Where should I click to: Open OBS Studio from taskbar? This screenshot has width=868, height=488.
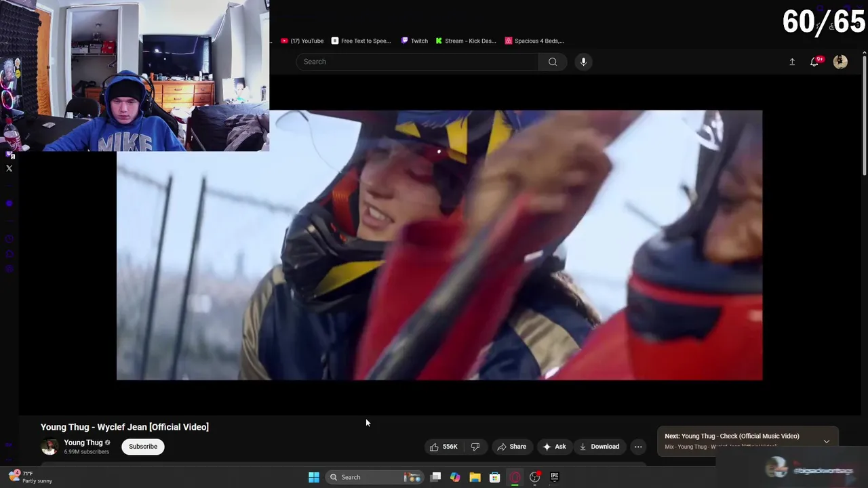(x=535, y=477)
